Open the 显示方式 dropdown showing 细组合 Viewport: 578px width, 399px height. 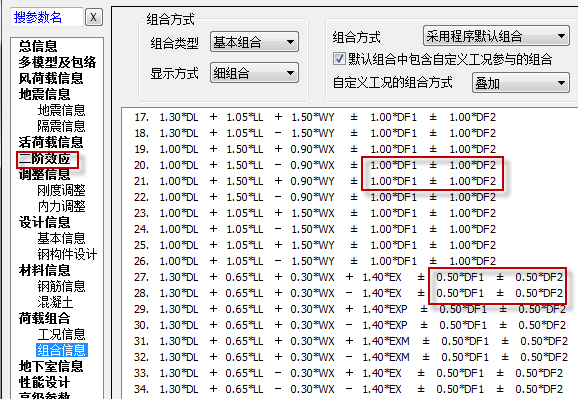[x=254, y=73]
